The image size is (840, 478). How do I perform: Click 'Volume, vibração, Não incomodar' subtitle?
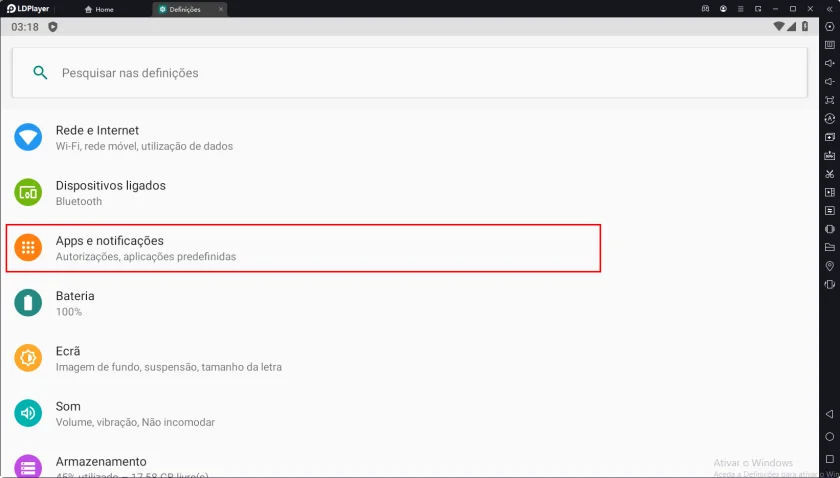pyautogui.click(x=135, y=422)
